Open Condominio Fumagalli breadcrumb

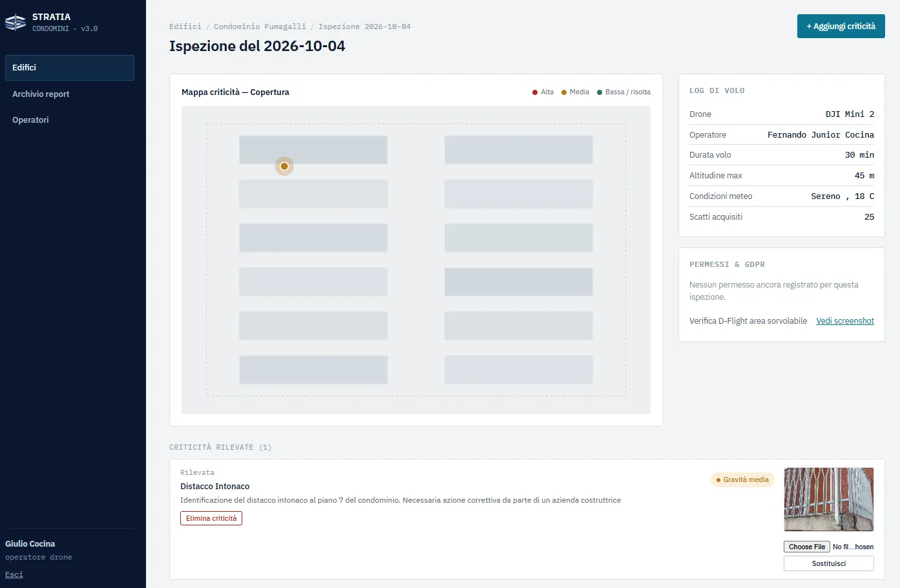pyautogui.click(x=260, y=26)
